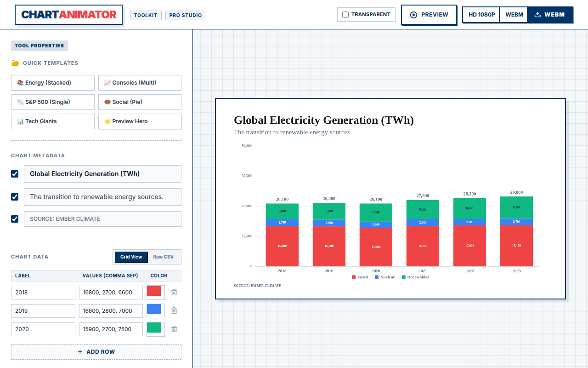Toggle the subtitle visibility checkbox
The height and width of the screenshot is (368, 588).
[x=15, y=197]
